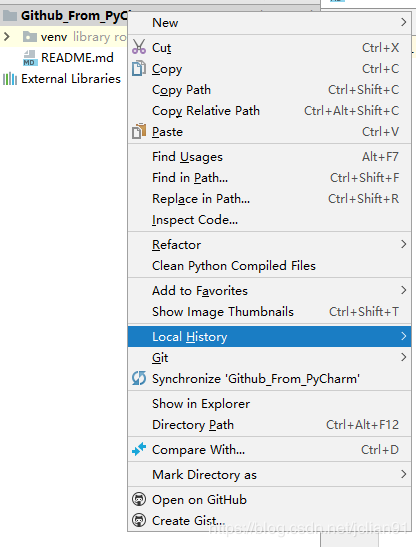Click the Cut scissors icon
The height and width of the screenshot is (547, 416).
(x=139, y=47)
